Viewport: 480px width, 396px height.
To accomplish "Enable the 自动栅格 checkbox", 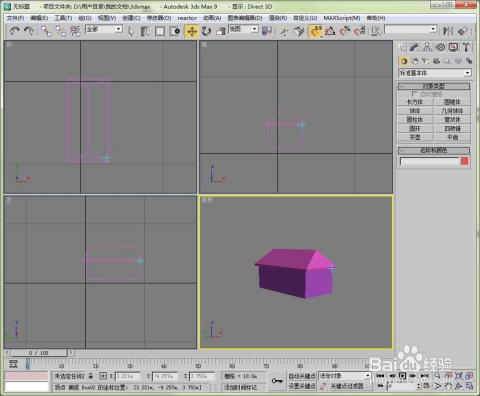I will coord(414,94).
